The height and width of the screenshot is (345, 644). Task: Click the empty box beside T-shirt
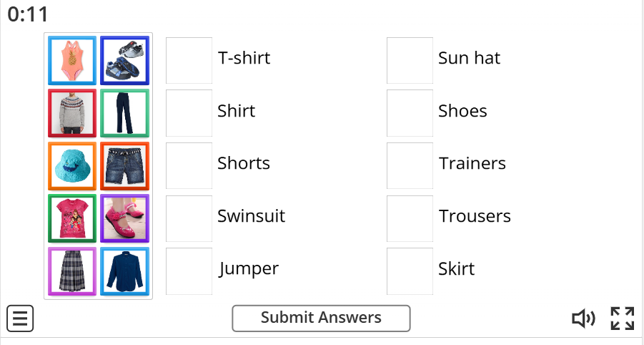pos(189,60)
